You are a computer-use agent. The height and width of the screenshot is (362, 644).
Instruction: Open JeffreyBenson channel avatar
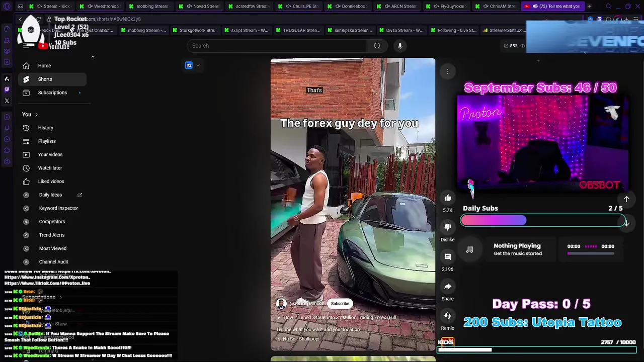[281, 303]
